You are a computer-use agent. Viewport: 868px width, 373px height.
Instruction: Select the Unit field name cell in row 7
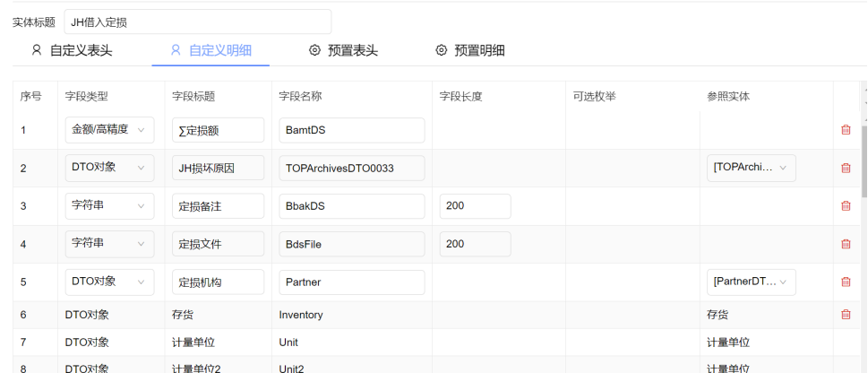tap(352, 343)
